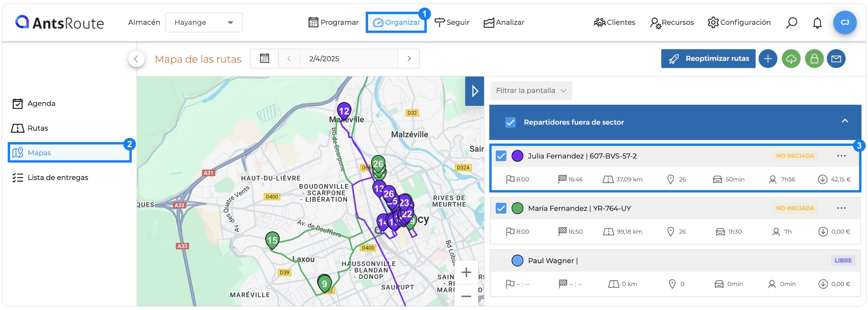
Task: Click Julia Fernandez driving time 50min
Action: (x=729, y=179)
